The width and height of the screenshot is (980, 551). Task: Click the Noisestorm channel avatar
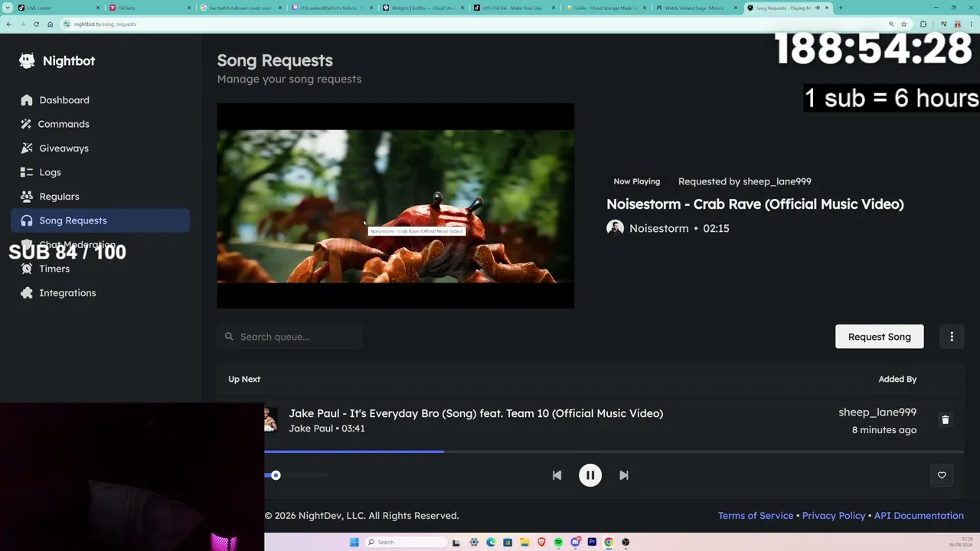[x=615, y=228]
